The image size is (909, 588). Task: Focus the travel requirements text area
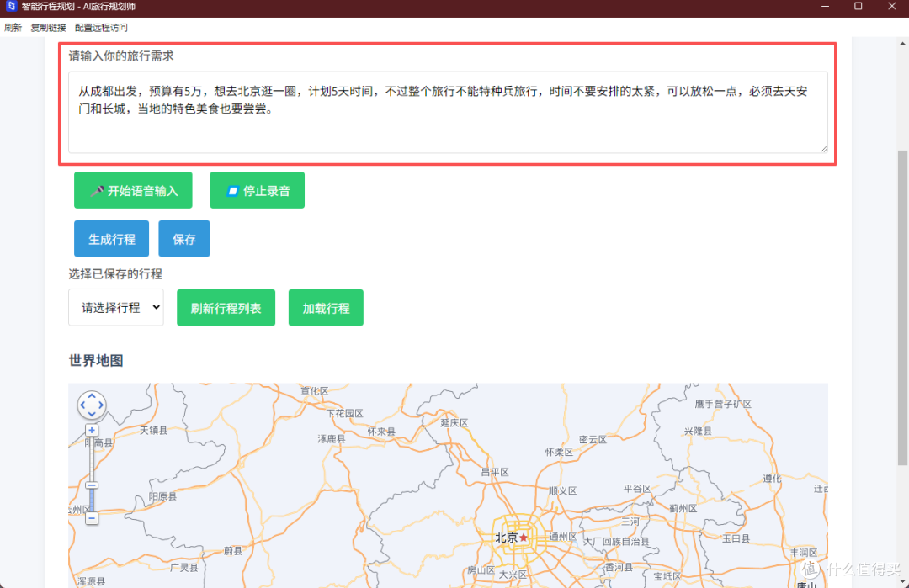448,113
